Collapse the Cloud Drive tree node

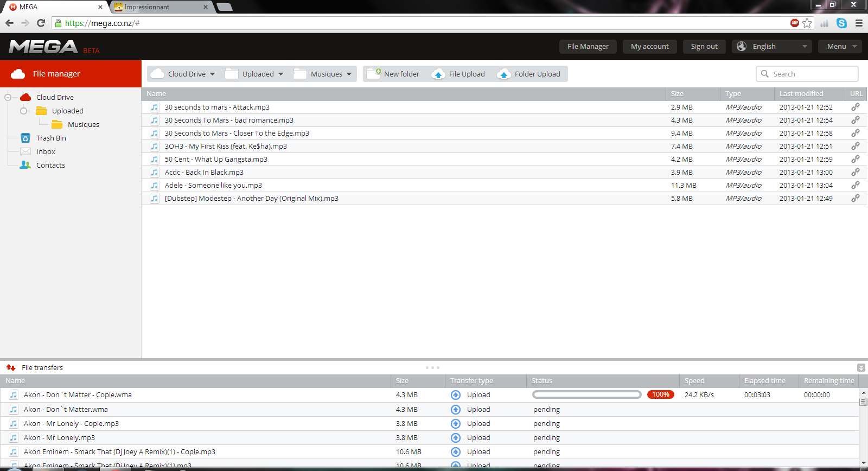(8, 97)
